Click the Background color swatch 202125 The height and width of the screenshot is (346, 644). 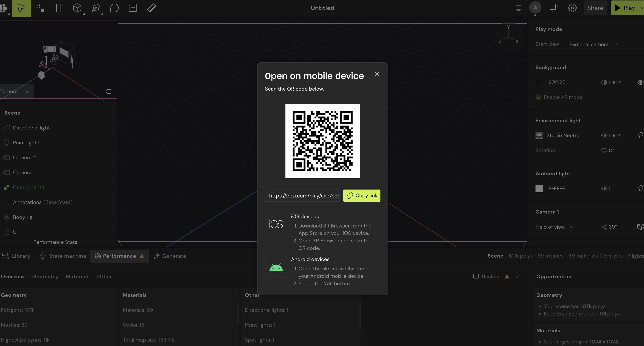tap(539, 82)
